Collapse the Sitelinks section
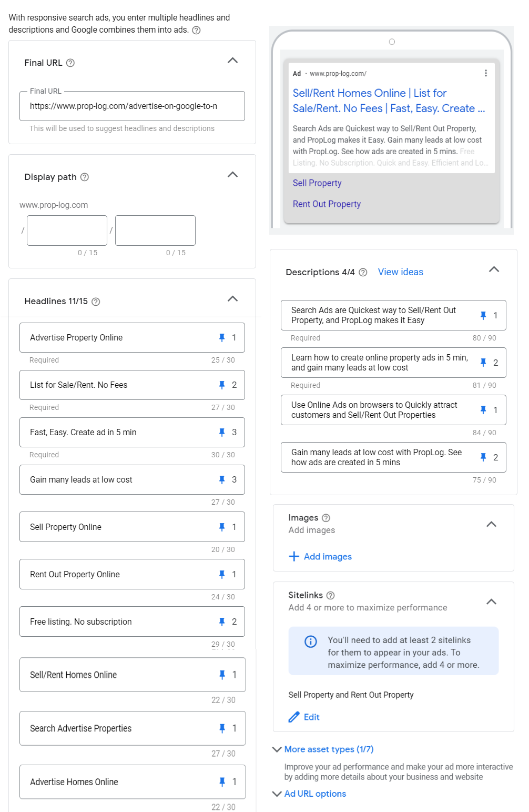This screenshot has width=529, height=812. pyautogui.click(x=491, y=602)
